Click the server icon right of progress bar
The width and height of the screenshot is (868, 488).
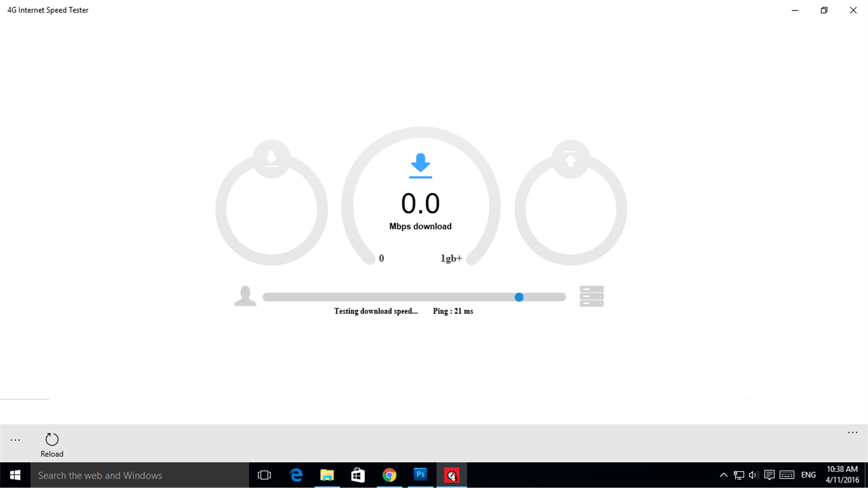pos(591,296)
